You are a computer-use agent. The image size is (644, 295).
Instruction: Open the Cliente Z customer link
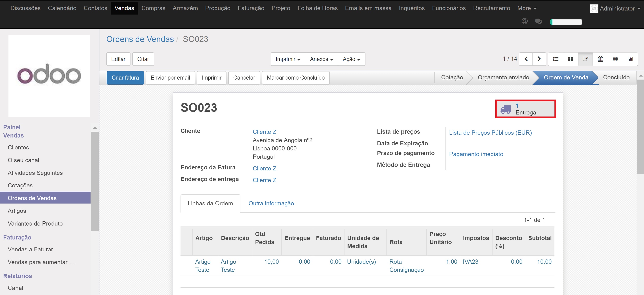click(264, 132)
